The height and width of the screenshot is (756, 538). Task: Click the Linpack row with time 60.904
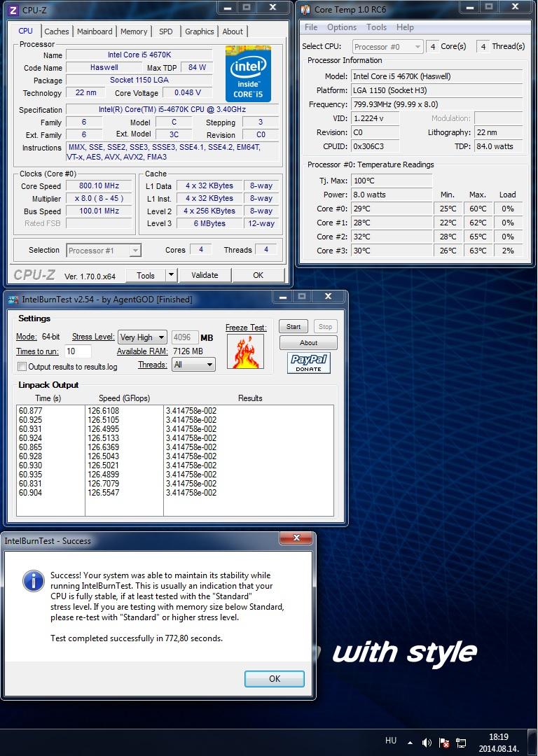click(x=174, y=493)
